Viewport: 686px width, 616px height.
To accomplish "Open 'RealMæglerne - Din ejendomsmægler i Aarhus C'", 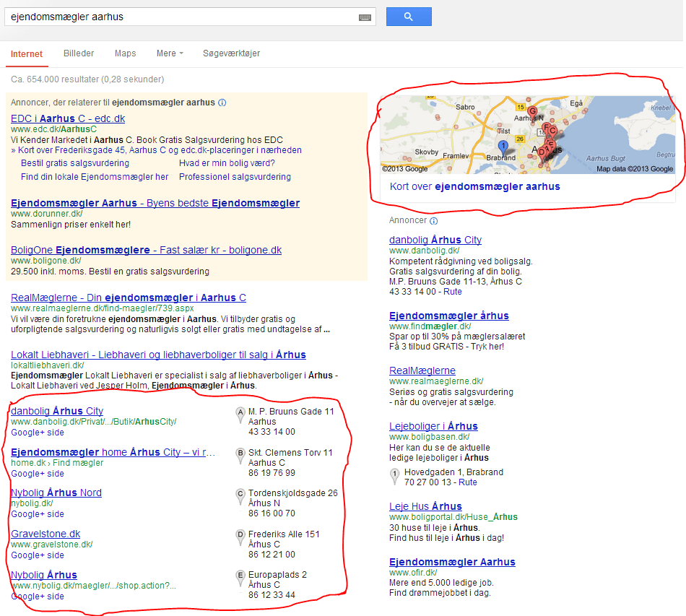I will [x=129, y=298].
